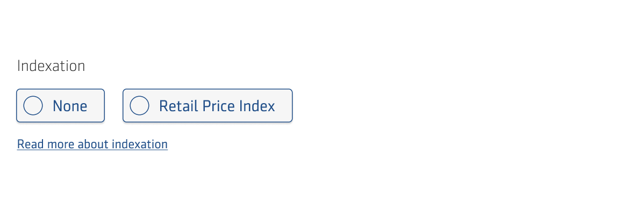The image size is (644, 217).
Task: Toggle the Retail Price Index option on
Action: tap(207, 106)
